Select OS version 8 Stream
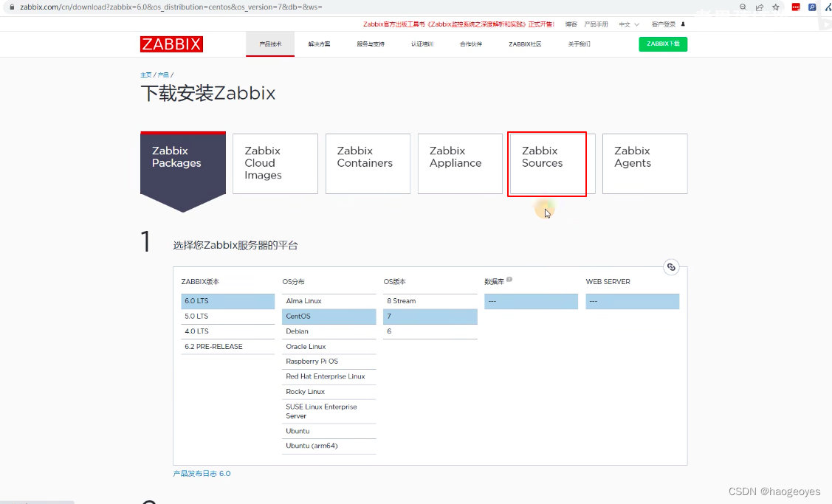The image size is (832, 504). pyautogui.click(x=430, y=301)
